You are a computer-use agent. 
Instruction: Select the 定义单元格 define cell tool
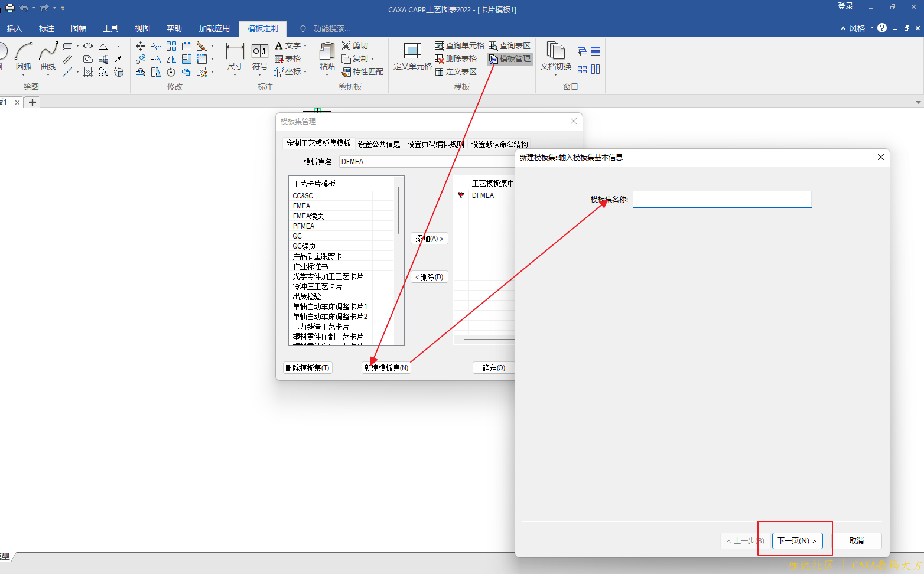point(412,57)
